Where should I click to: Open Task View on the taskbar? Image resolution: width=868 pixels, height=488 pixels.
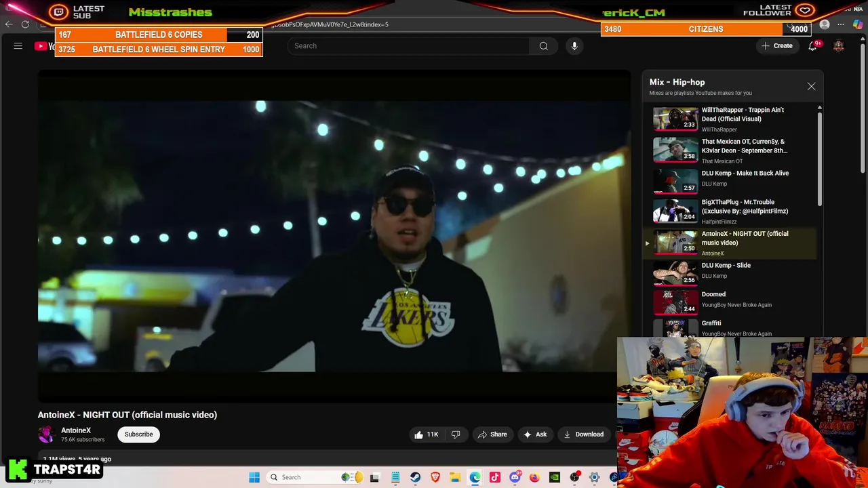point(374,477)
